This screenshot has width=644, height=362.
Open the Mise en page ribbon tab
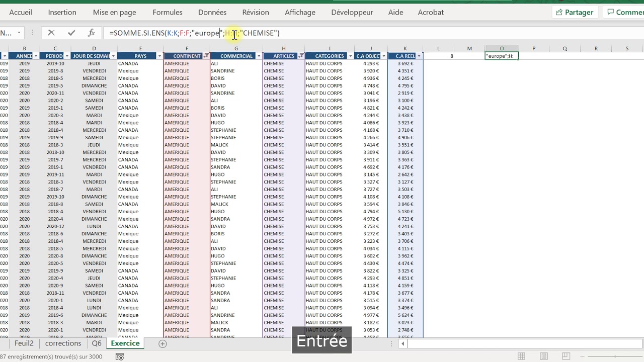click(114, 12)
